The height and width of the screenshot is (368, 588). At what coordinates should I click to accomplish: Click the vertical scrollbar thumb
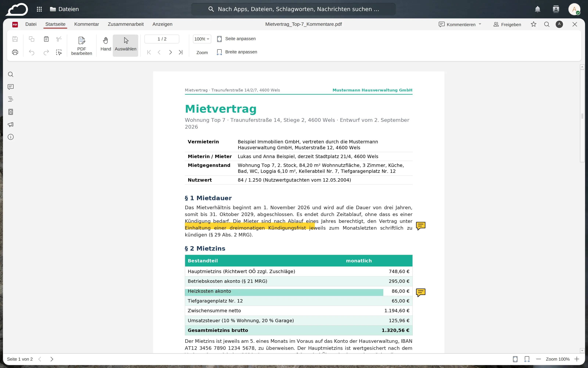[582, 116]
